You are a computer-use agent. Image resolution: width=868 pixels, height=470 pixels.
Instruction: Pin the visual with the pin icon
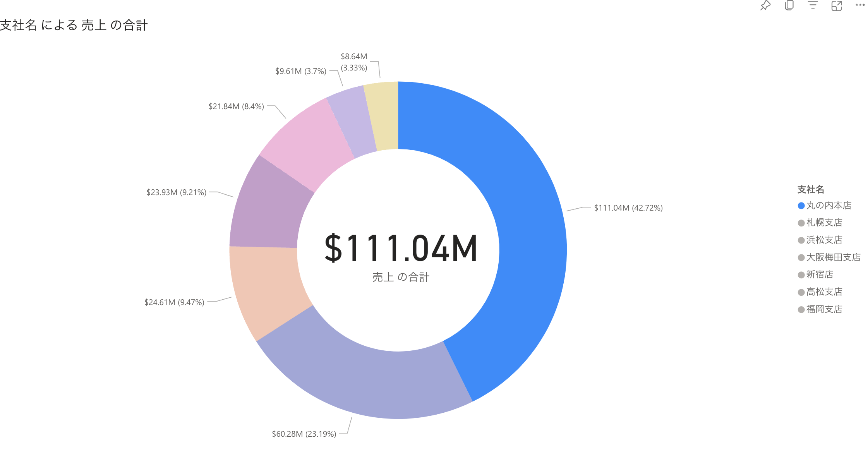[x=765, y=6]
